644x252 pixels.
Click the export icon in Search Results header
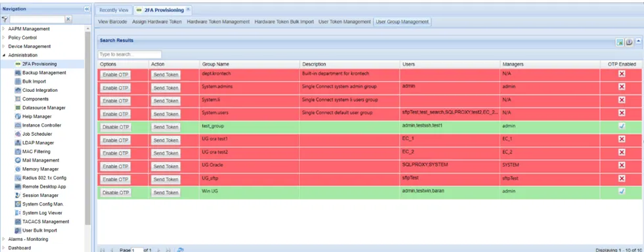point(619,42)
